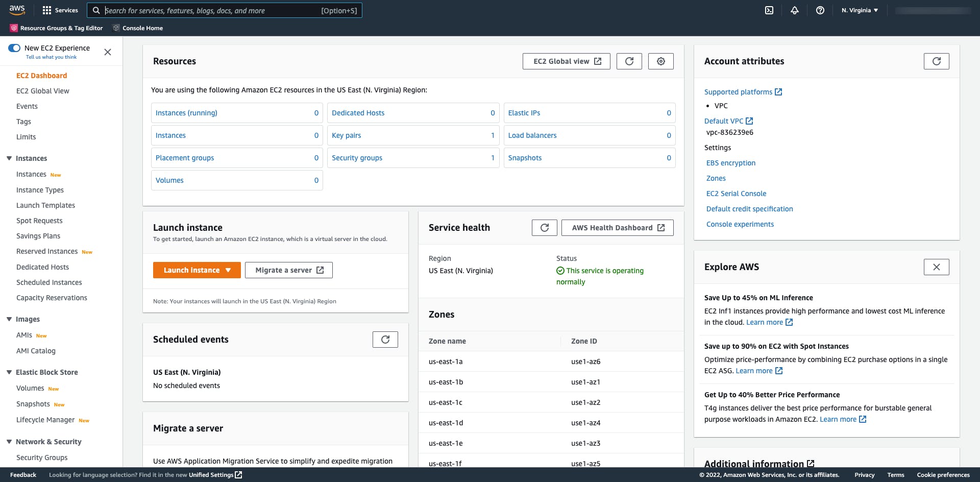Open Resources settings gear
980x482 pixels.
[x=661, y=61]
